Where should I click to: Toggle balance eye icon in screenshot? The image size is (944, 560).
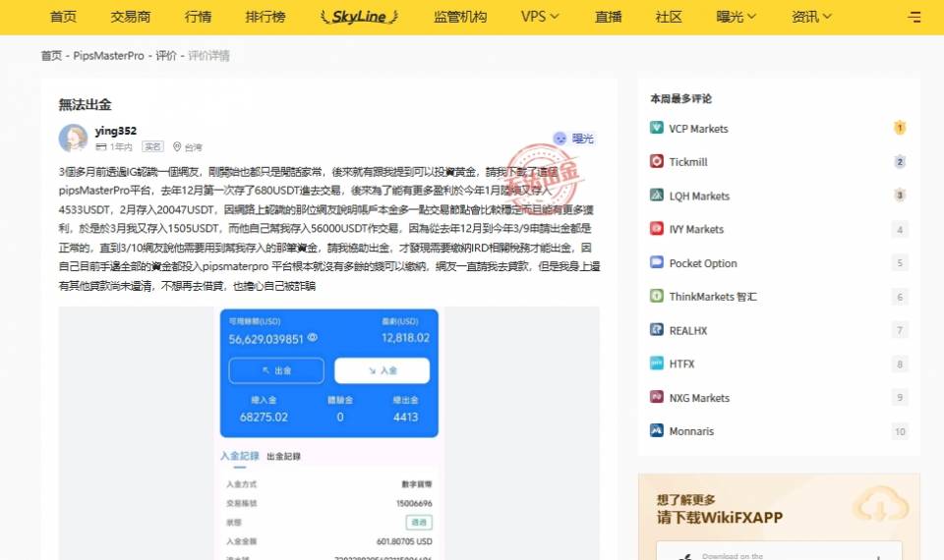coord(313,337)
